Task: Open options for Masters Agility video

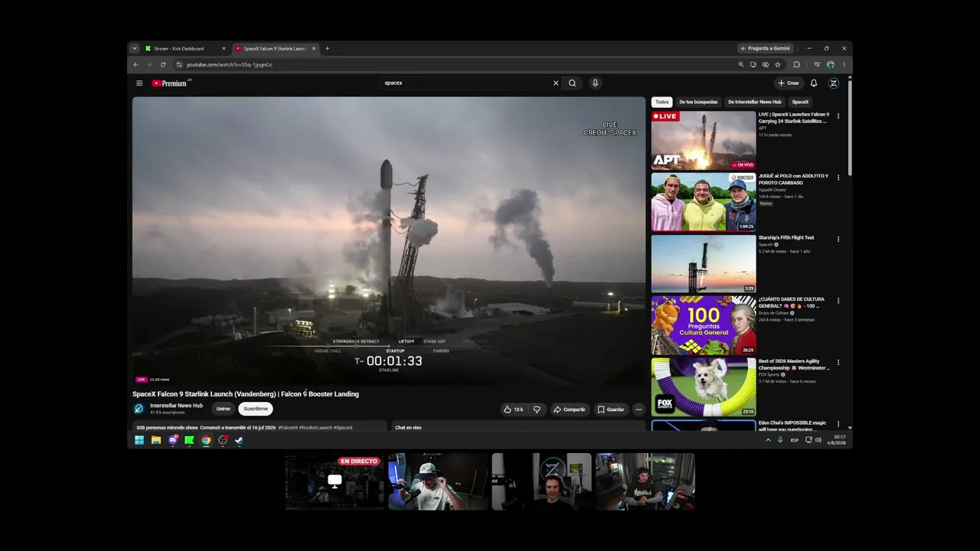Action: (x=838, y=362)
